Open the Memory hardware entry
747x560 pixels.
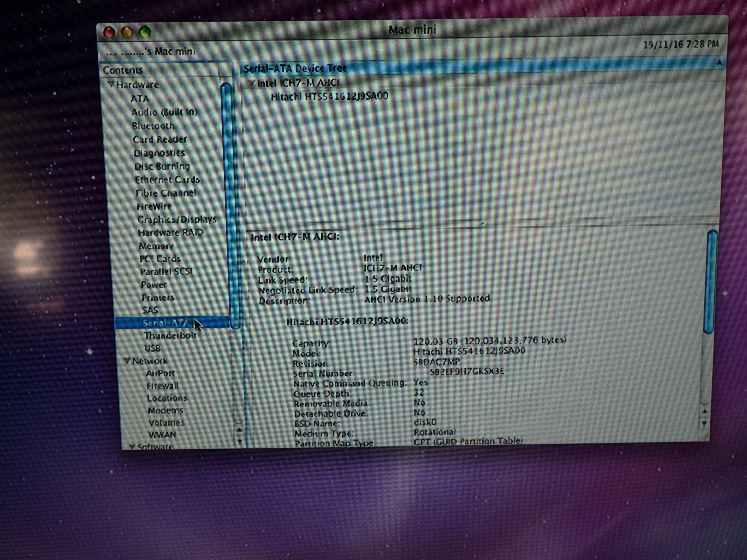click(x=156, y=246)
